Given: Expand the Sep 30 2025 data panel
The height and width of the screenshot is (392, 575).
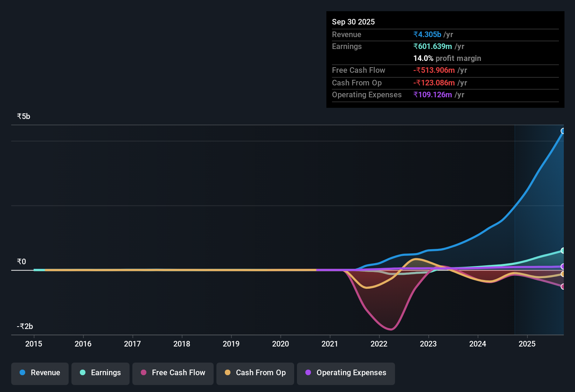Looking at the screenshot, I should [x=353, y=22].
